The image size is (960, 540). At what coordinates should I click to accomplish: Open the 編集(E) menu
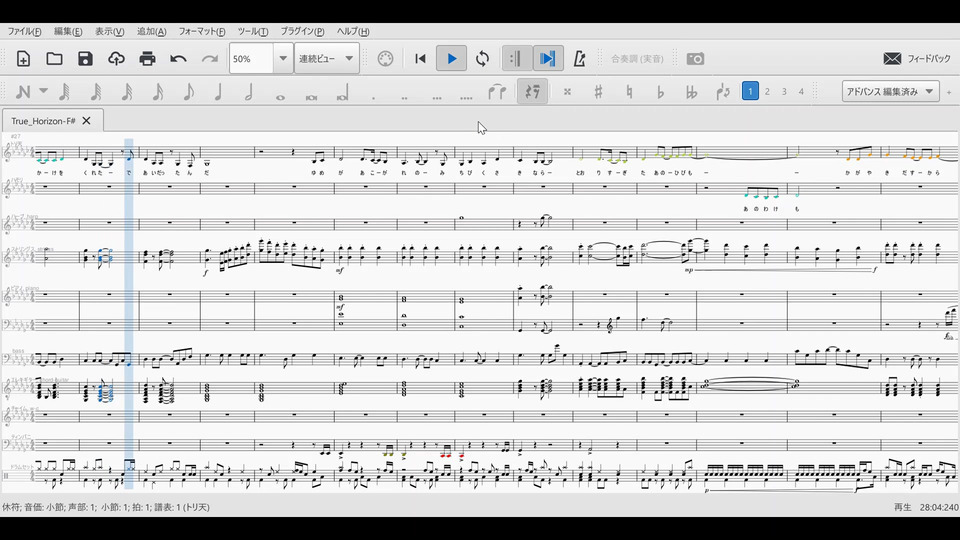[68, 31]
